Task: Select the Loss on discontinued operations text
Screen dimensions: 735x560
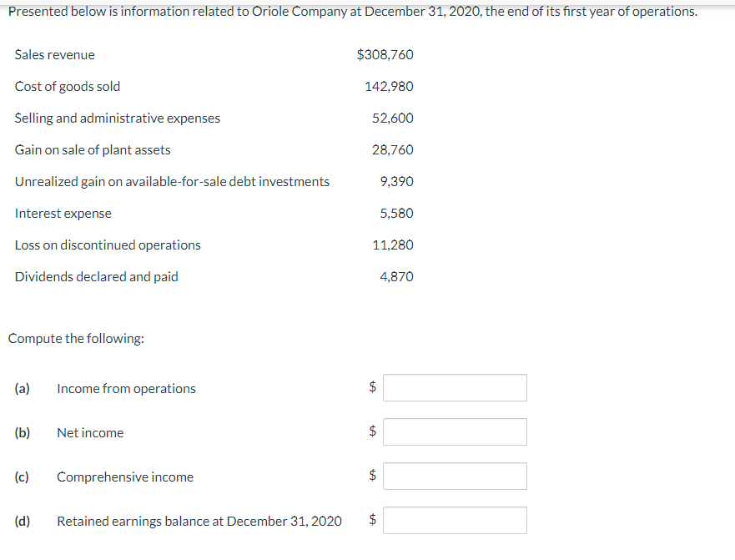Action: pyautogui.click(x=108, y=245)
